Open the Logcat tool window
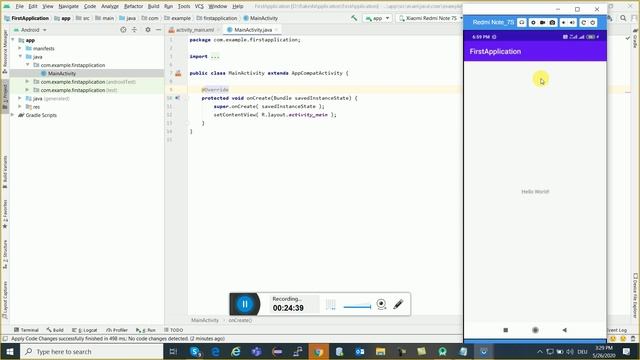The height and width of the screenshot is (360, 640). [x=84, y=330]
